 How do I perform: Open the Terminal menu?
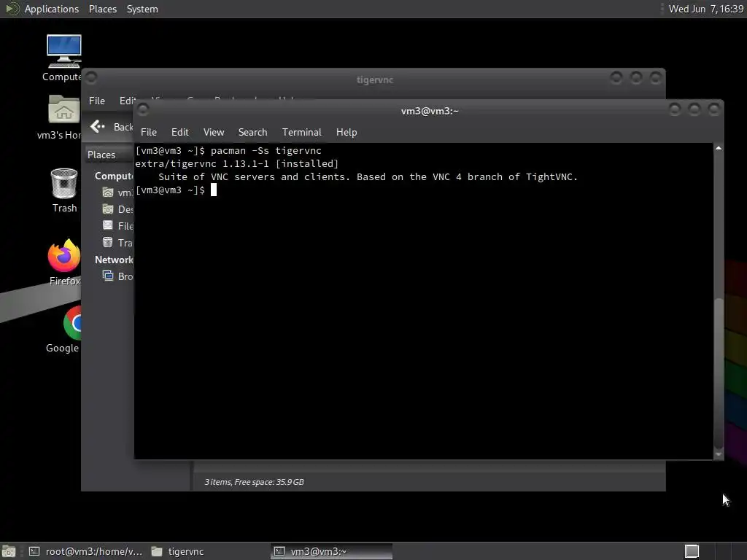(301, 132)
